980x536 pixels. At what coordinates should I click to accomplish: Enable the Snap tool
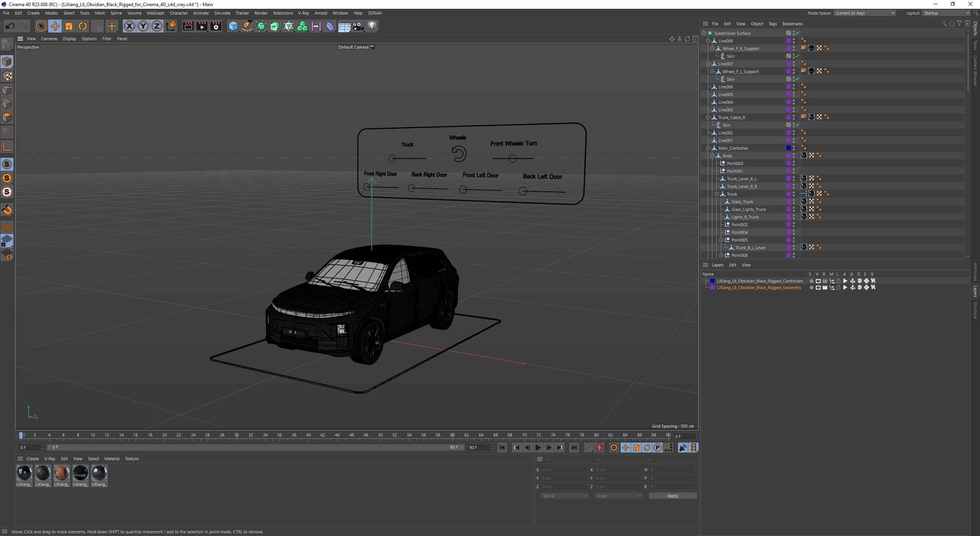tap(7, 209)
